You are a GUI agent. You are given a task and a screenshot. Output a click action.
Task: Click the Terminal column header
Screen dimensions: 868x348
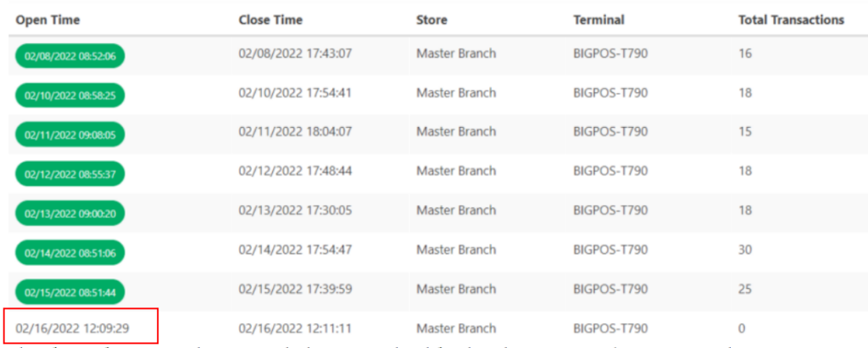(x=598, y=19)
